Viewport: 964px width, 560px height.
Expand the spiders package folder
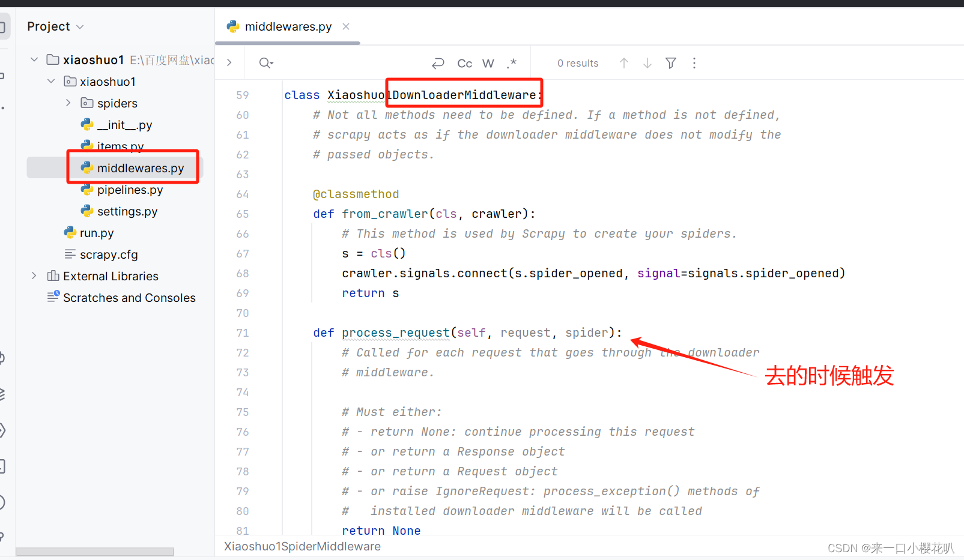click(x=68, y=103)
